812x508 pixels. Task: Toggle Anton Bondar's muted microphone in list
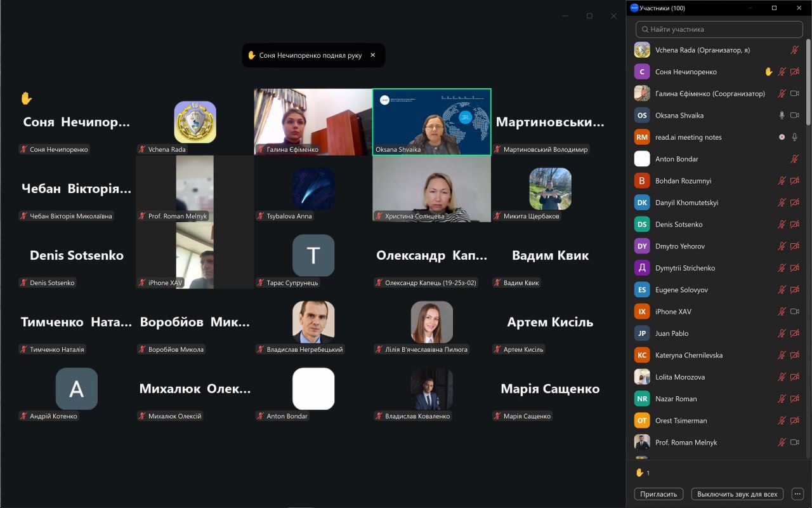pyautogui.click(x=794, y=159)
